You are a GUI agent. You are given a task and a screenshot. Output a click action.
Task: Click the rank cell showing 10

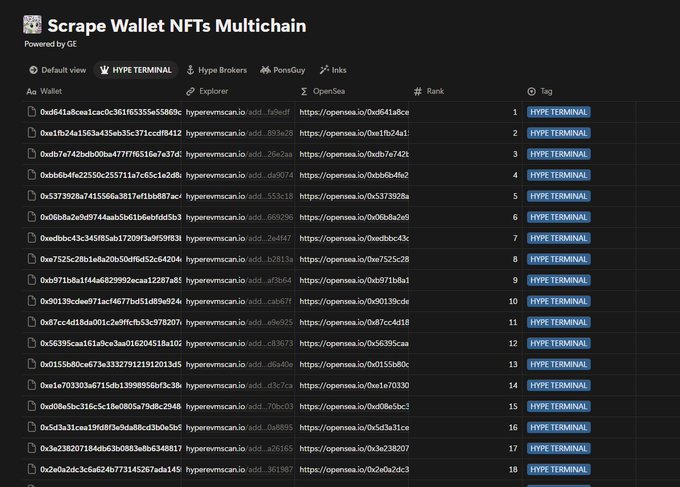click(466, 301)
